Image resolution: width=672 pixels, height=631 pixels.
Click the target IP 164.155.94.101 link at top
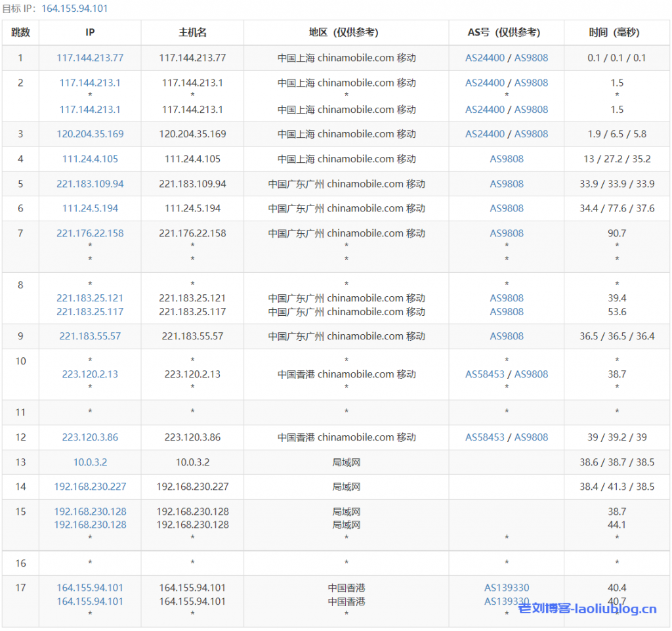(x=74, y=9)
